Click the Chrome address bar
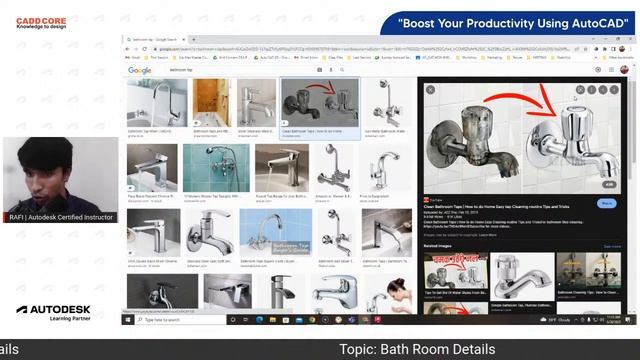The image size is (640, 360). pyautogui.click(x=363, y=49)
